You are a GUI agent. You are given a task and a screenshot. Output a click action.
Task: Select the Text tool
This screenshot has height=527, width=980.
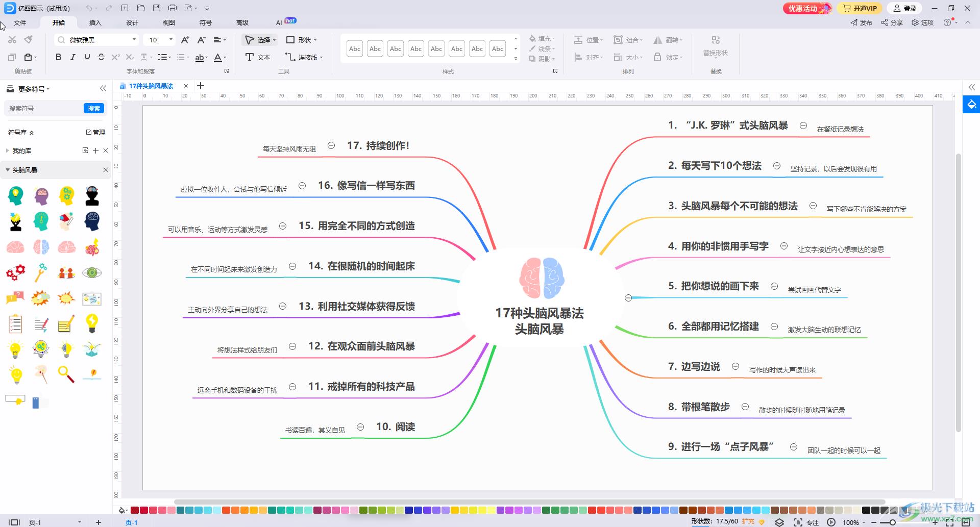pyautogui.click(x=258, y=57)
